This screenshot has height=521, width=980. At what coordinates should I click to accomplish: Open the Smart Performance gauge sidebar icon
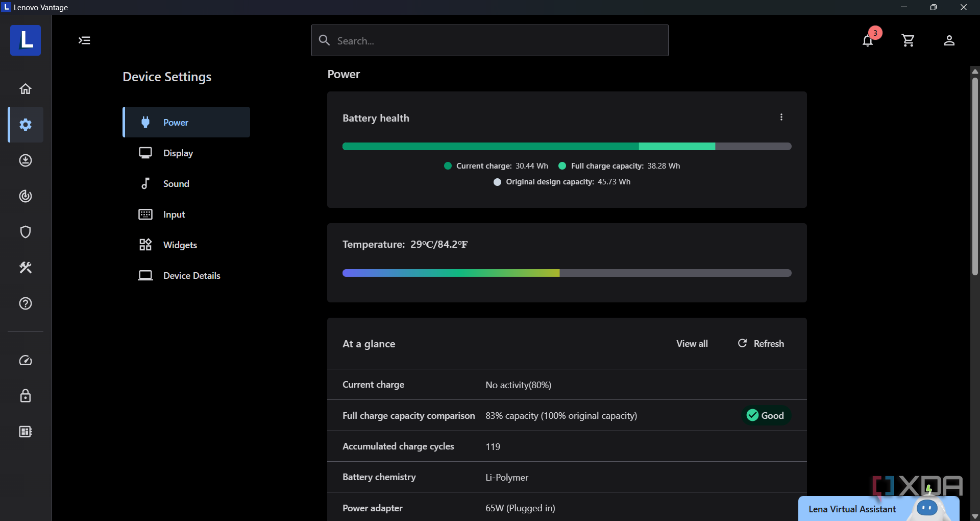pyautogui.click(x=26, y=196)
